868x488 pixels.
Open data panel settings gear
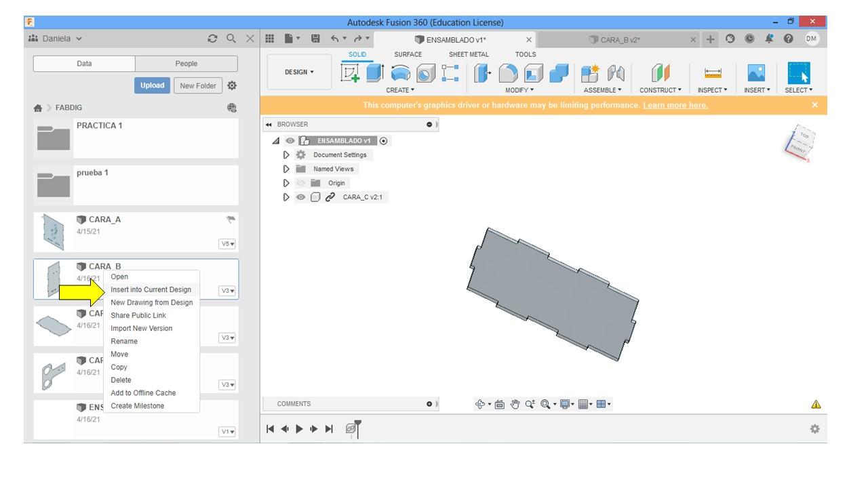pos(232,85)
